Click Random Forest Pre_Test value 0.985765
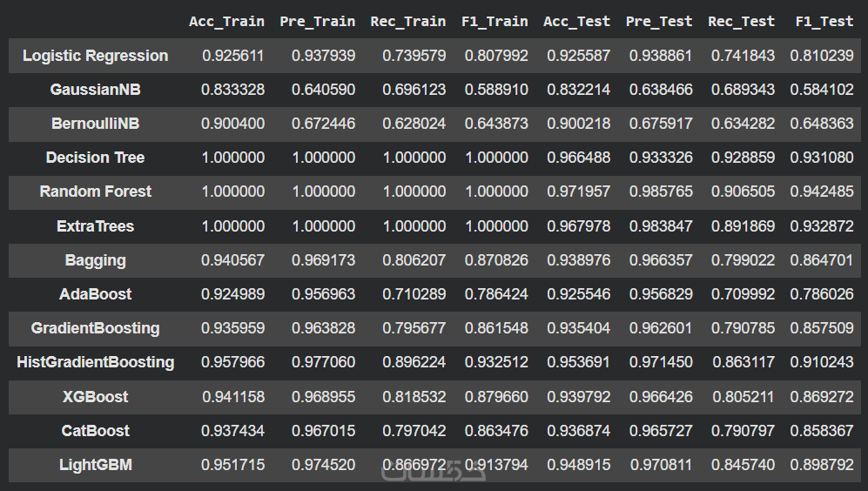868x491 pixels. coord(661,192)
